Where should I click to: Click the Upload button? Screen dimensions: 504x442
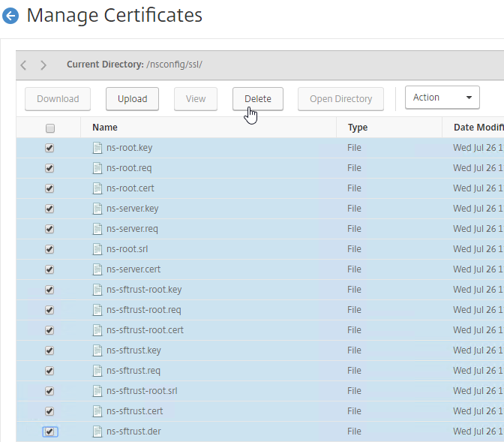132,99
